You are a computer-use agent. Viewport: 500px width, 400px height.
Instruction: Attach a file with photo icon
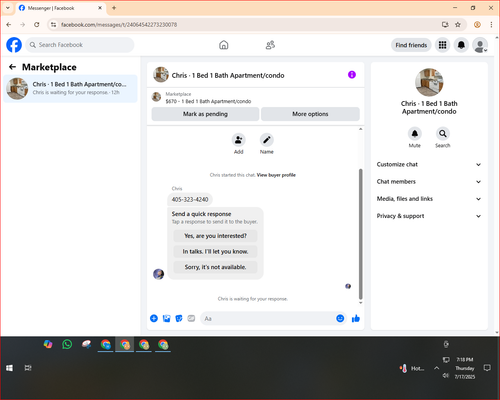pos(166,318)
